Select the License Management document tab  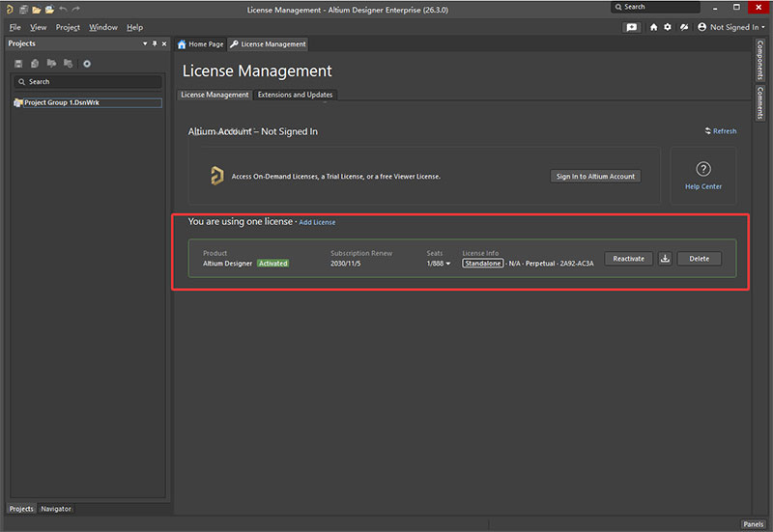(269, 44)
